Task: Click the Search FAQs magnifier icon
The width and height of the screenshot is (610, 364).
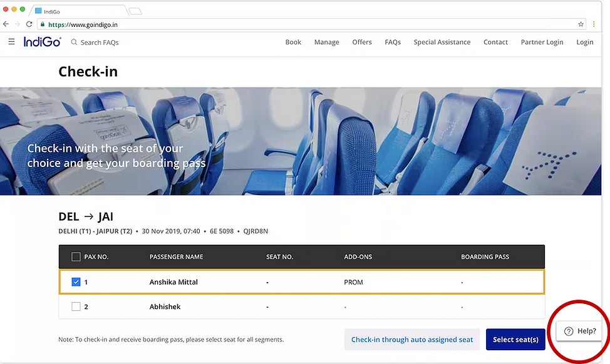Action: pyautogui.click(x=74, y=42)
